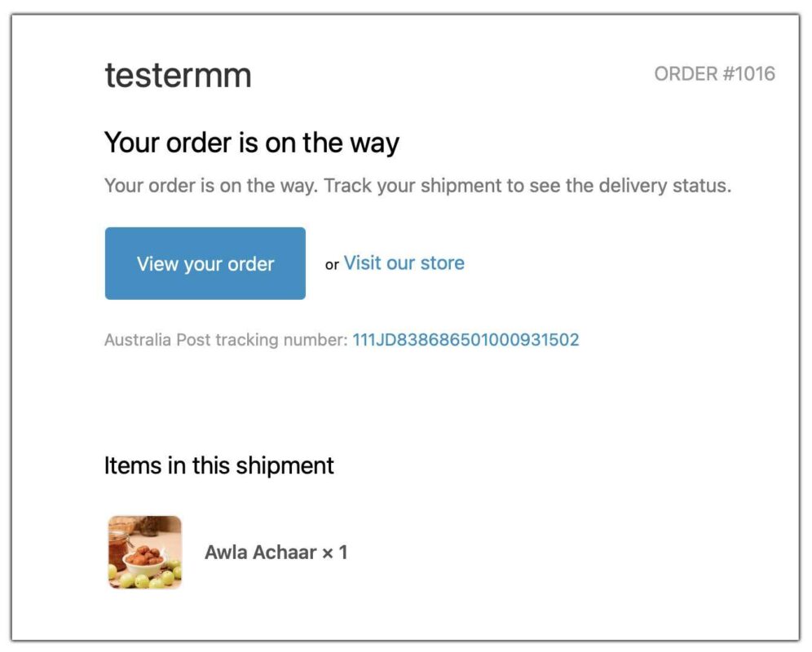The width and height of the screenshot is (812, 652).
Task: Open the Visit our store link
Action: coord(404,262)
